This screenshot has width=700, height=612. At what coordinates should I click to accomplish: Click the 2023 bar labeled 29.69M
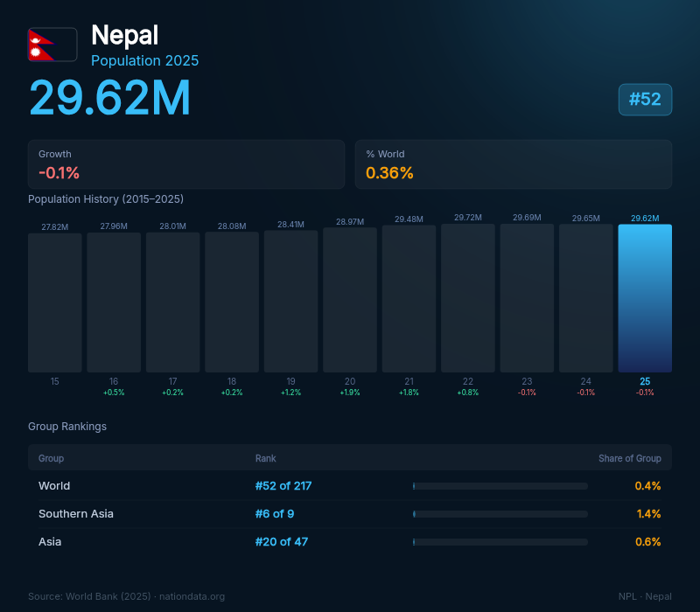click(527, 298)
